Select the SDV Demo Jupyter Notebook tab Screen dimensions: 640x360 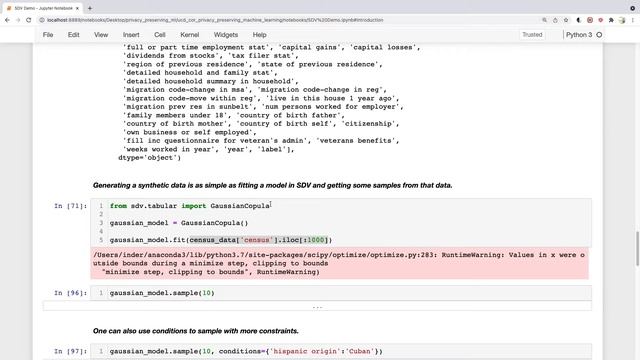coord(42,8)
